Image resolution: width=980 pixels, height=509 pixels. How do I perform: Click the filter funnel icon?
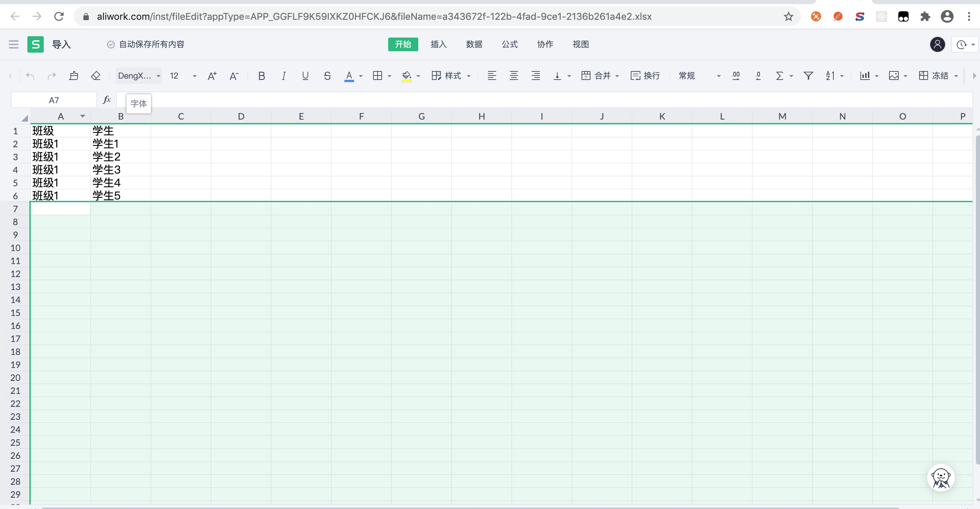tap(808, 76)
